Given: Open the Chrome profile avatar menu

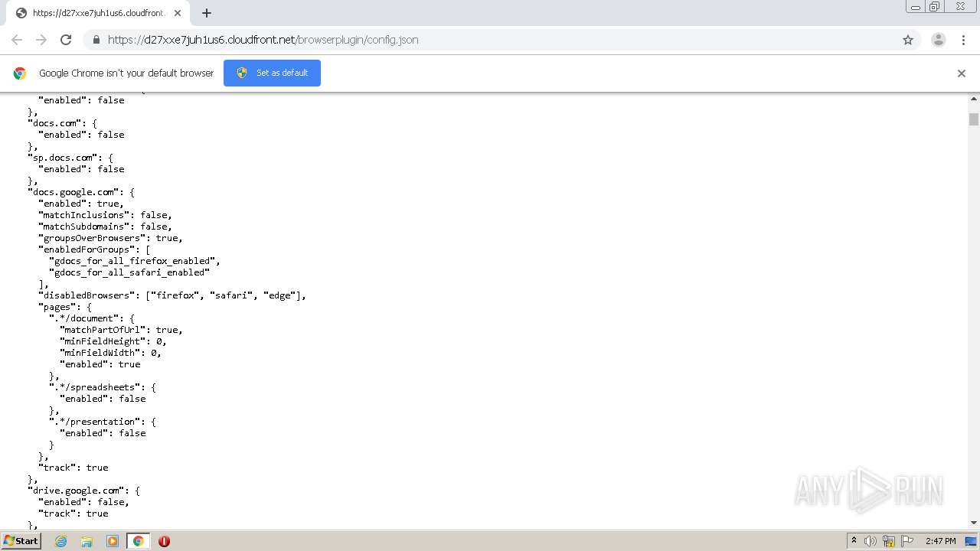Looking at the screenshot, I should pos(939,40).
